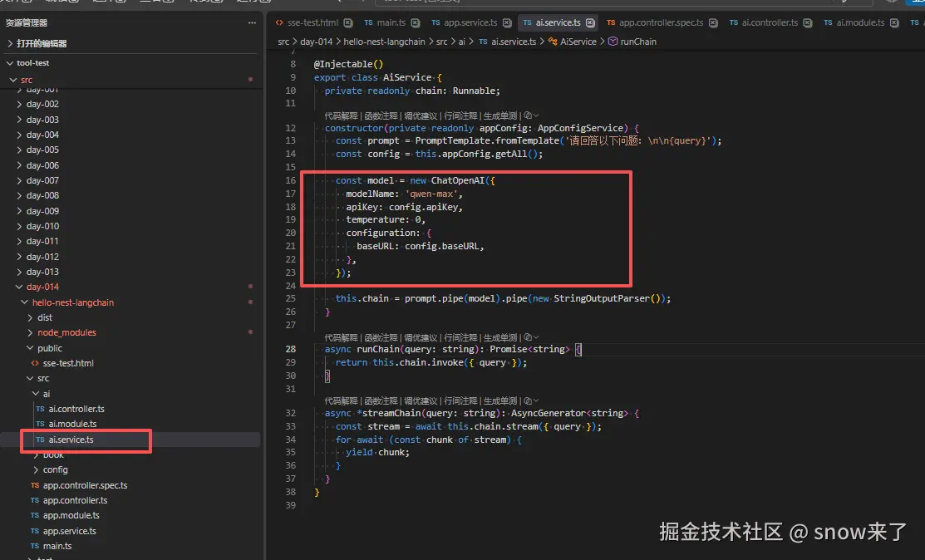
Task: Click 生成单测 code lens above runChain
Action: click(500, 338)
